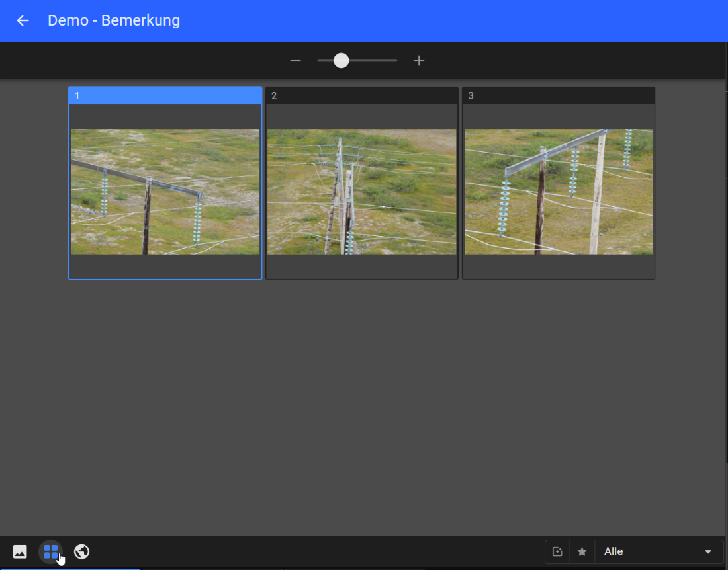The image size is (728, 570).
Task: Open the globe map view
Action: (x=82, y=551)
